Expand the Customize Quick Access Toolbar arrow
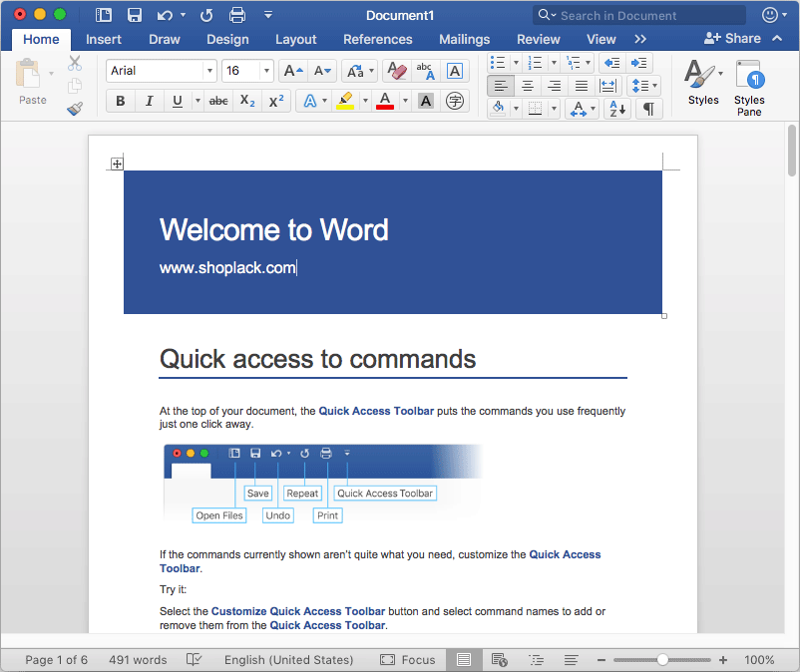 (x=268, y=15)
